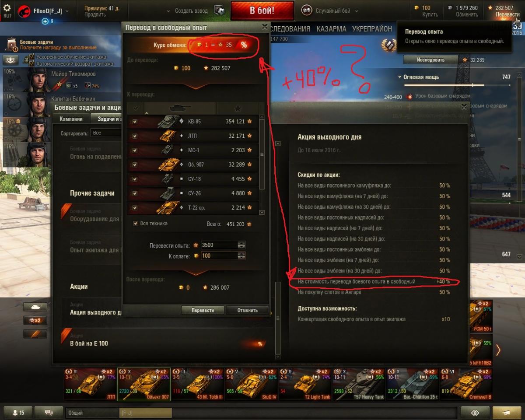Screen dimensions: 525x420
Task: Advance tank carousel with right arrow
Action: click(x=498, y=350)
